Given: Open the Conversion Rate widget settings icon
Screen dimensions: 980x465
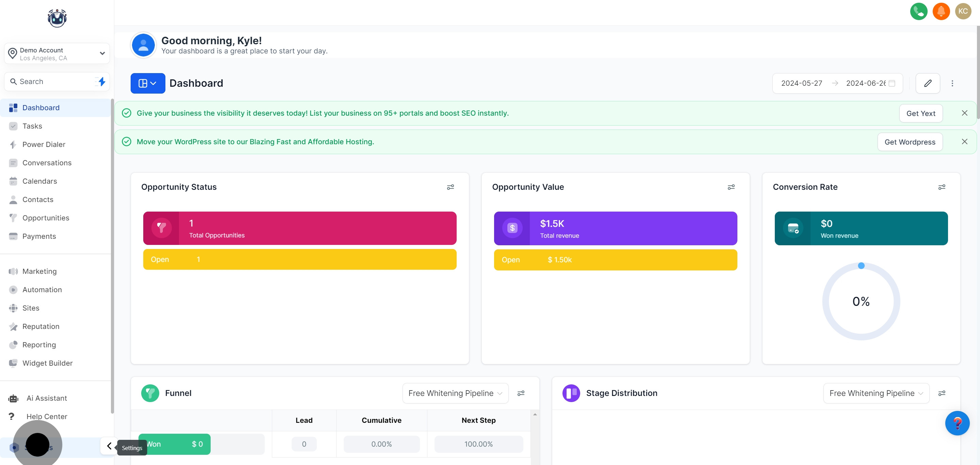Looking at the screenshot, I should (x=942, y=187).
